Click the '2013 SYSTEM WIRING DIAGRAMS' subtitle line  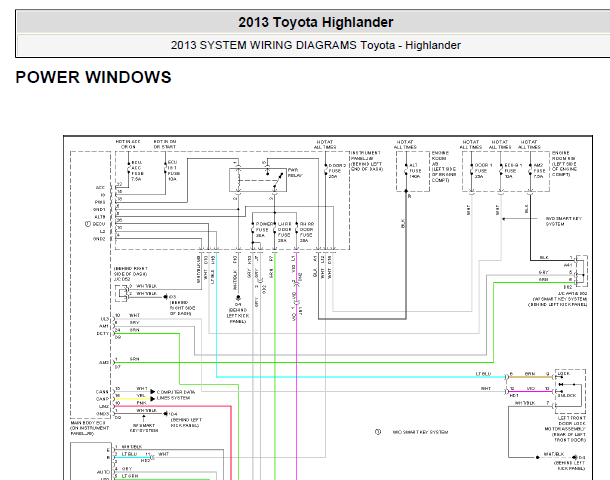coord(316,45)
